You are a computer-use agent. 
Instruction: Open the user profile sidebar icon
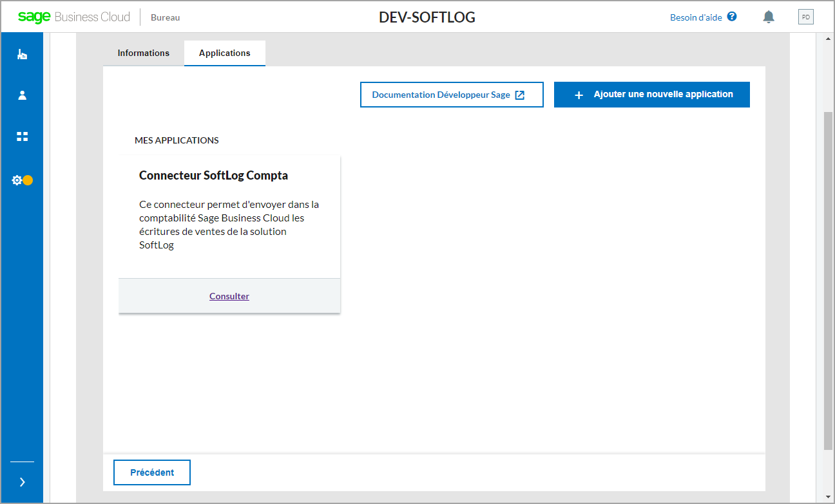pyautogui.click(x=22, y=95)
